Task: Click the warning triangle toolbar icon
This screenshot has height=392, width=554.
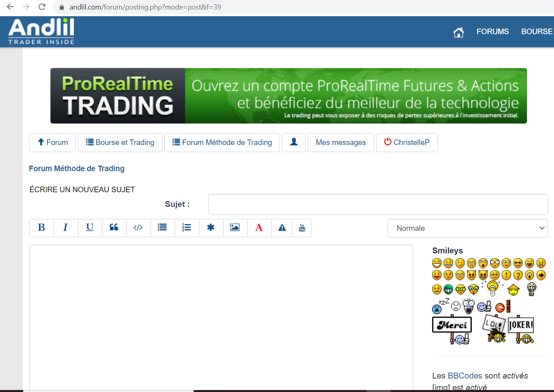Action: point(282,228)
